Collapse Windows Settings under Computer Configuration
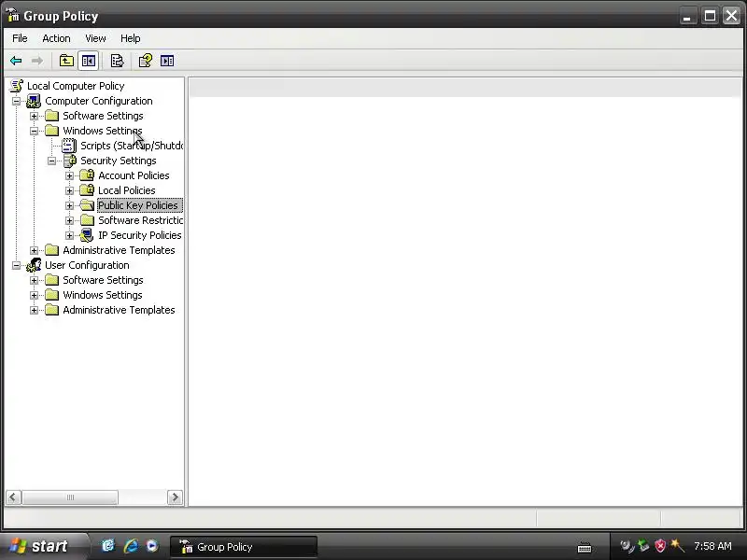The image size is (747, 560). 34,131
